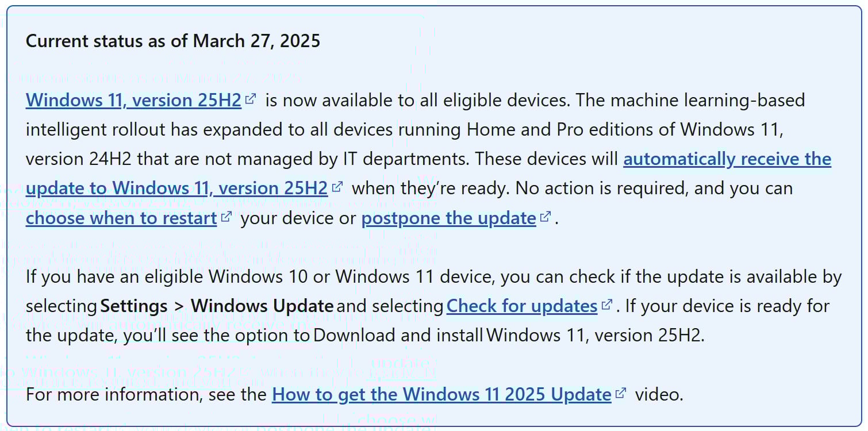Follow the "automatically receive the" link text
Screen dimensions: 868x431
pyautogui.click(x=727, y=159)
